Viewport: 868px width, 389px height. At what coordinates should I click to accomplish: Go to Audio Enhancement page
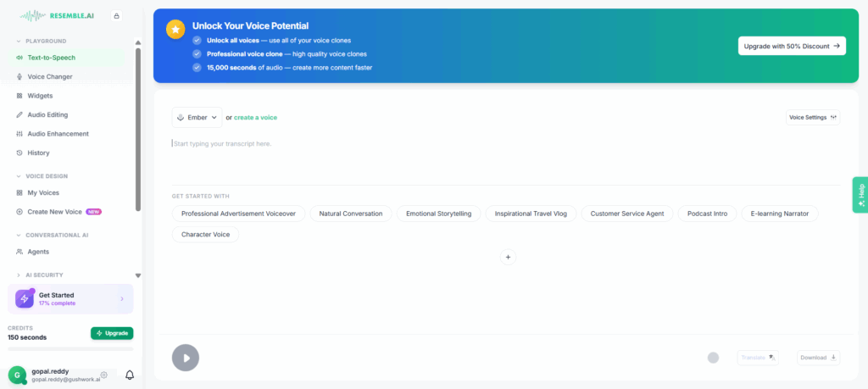point(58,134)
